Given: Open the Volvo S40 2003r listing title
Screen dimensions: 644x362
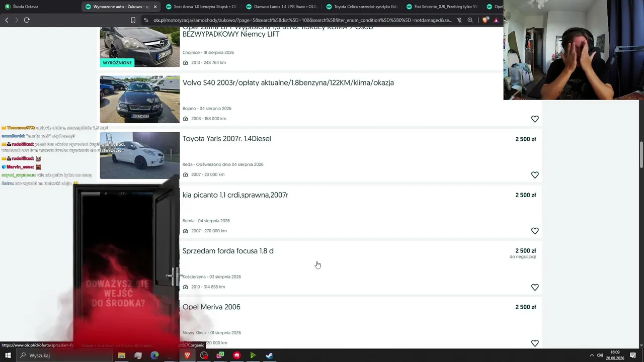Looking at the screenshot, I should (288, 83).
